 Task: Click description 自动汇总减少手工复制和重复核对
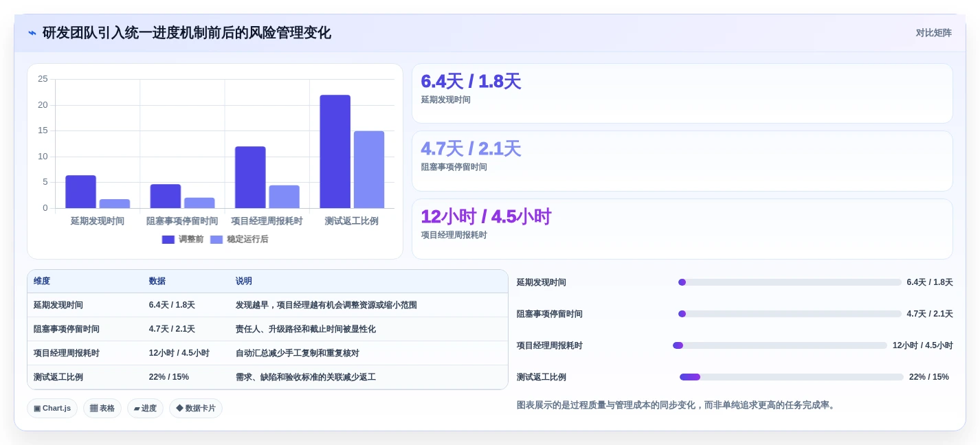[298, 353]
